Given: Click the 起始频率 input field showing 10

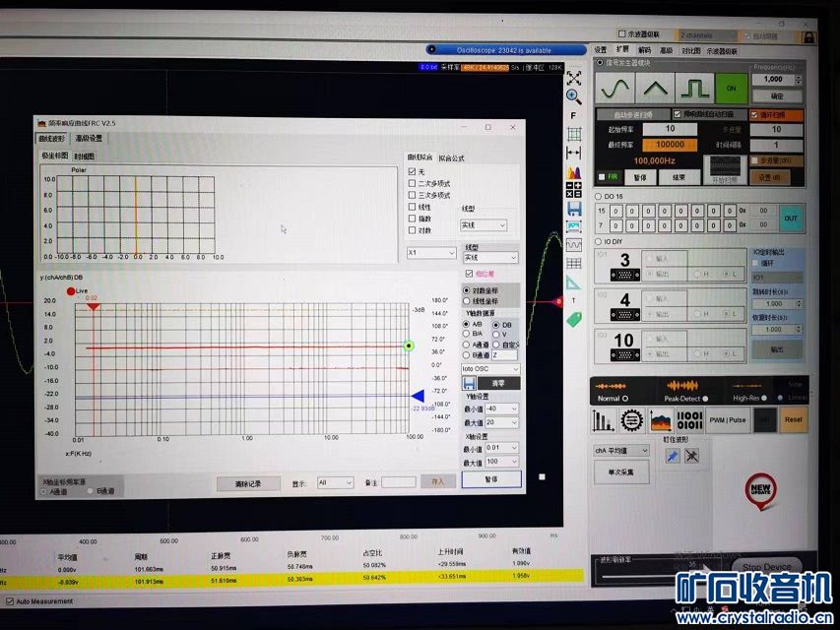Looking at the screenshot, I should (671, 129).
